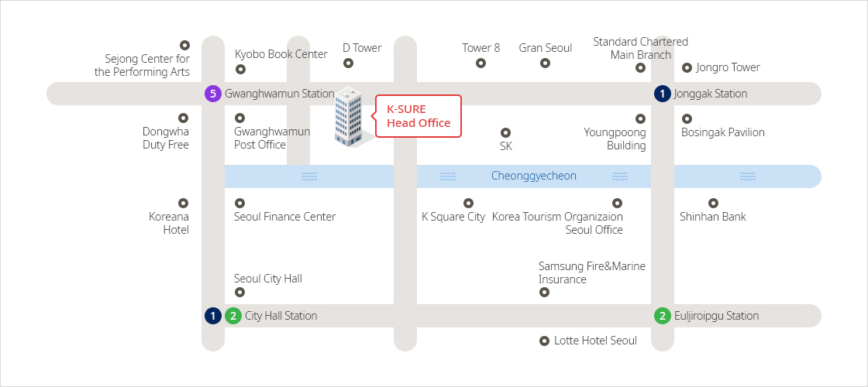Click the Kyobo Book Center text
Viewport: 868px width, 387px height.
click(281, 54)
